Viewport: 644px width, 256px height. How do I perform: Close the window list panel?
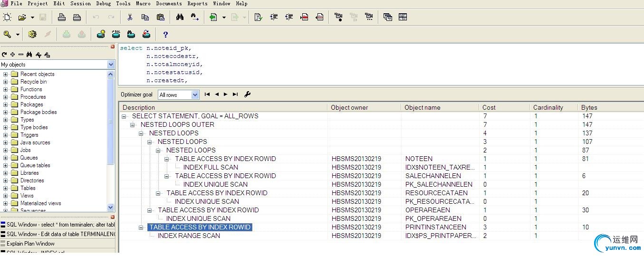[x=113, y=217]
